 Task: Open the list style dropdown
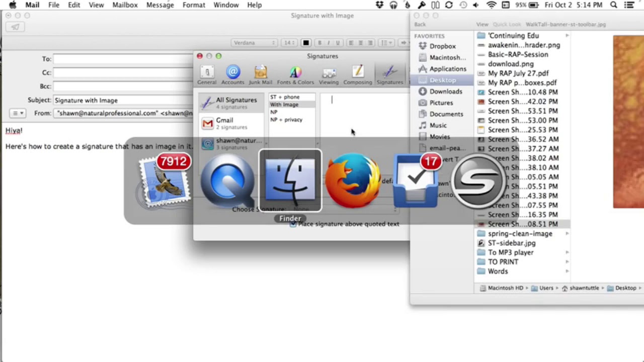coord(386,43)
